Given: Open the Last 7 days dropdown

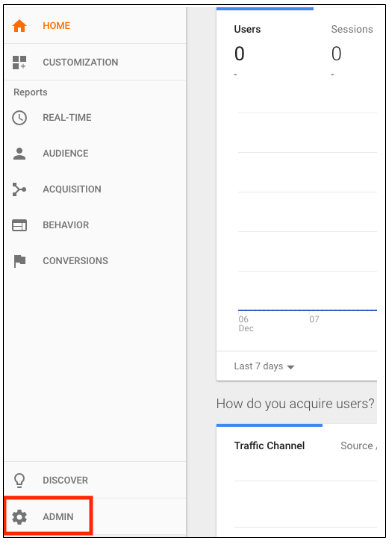Looking at the screenshot, I should [264, 366].
